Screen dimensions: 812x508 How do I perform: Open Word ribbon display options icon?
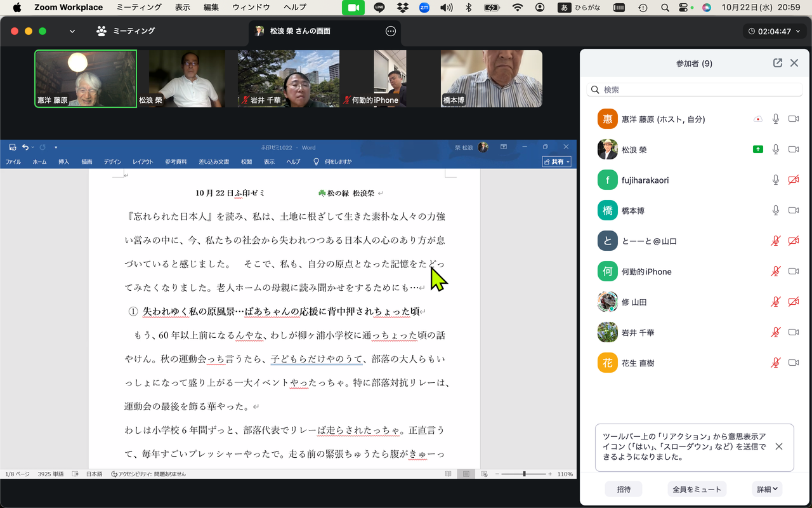pos(504,147)
